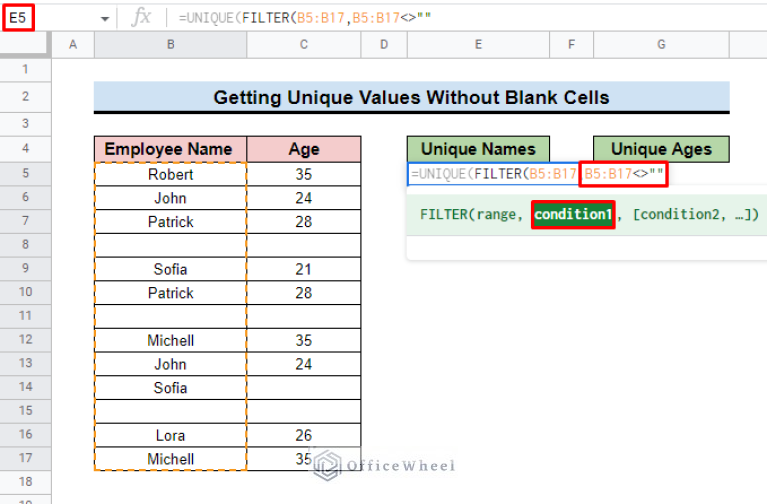Click the Employee Name header cell
This screenshot has width=767, height=504.
coord(170,149)
